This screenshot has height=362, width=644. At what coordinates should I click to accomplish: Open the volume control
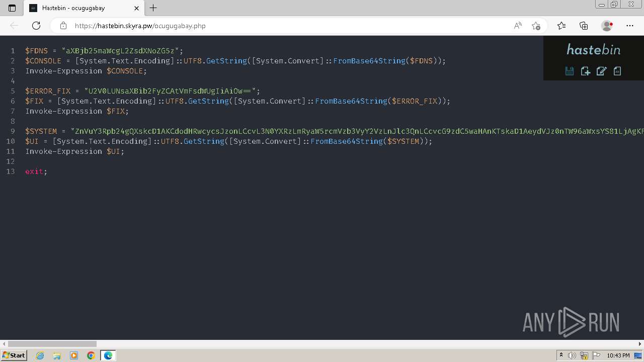tap(572, 355)
